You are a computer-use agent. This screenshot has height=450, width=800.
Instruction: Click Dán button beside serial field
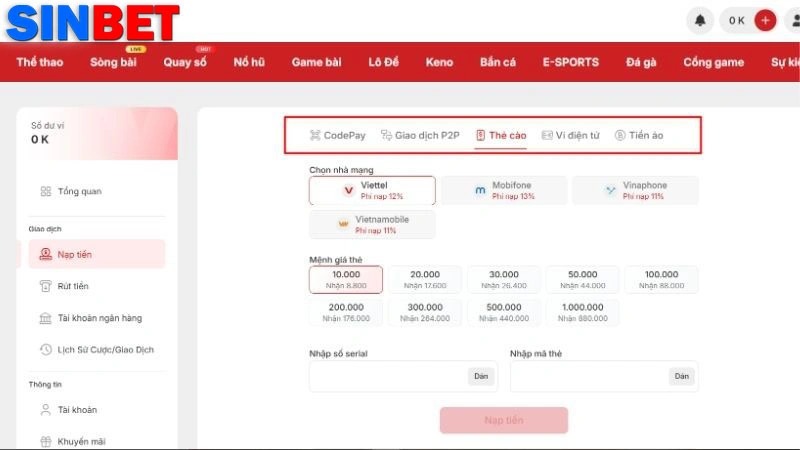point(481,376)
